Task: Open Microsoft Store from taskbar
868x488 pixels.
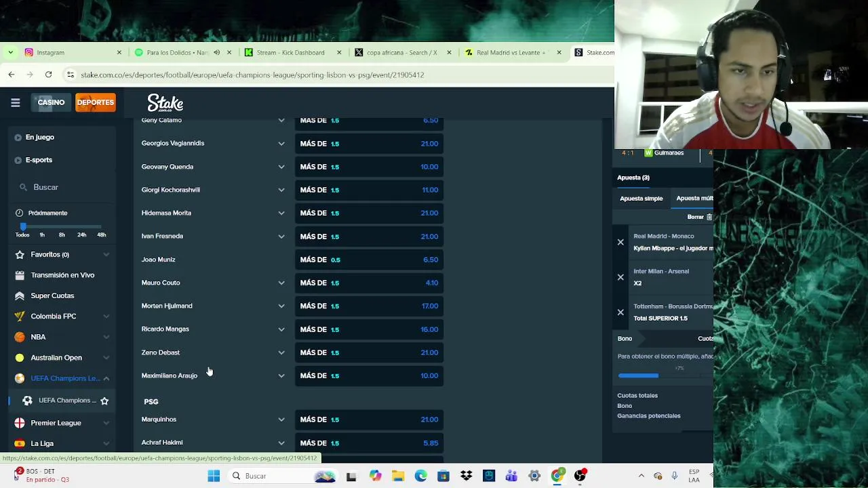Action: [443, 476]
